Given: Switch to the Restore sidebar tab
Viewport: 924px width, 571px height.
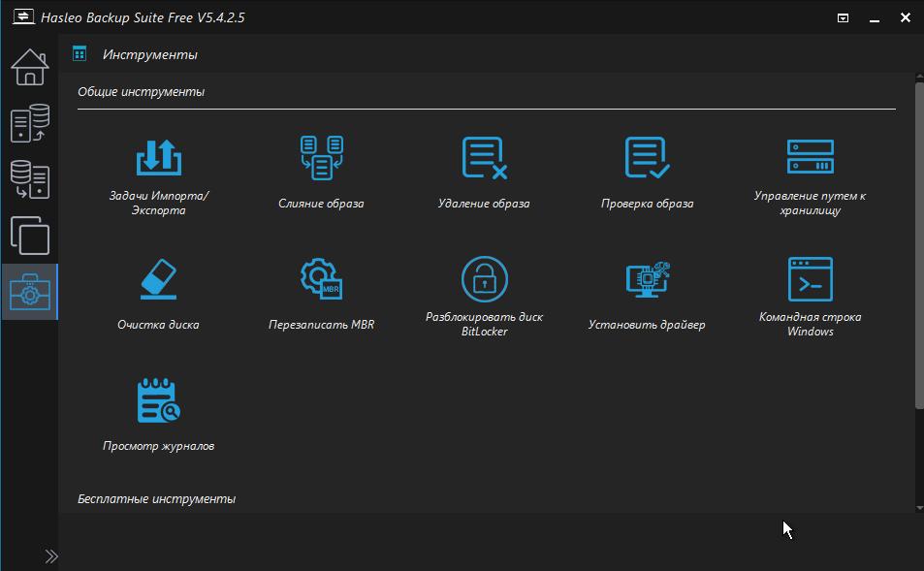Looking at the screenshot, I should 29,179.
